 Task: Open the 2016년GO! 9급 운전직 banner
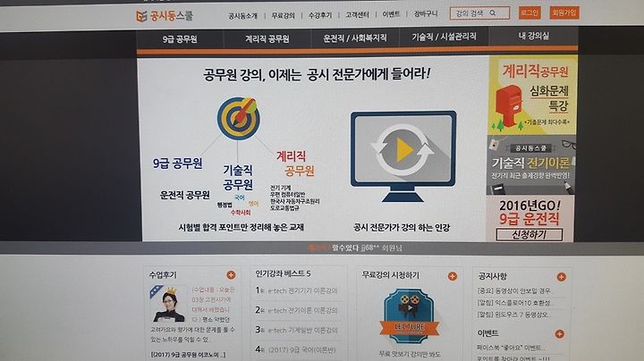530,218
